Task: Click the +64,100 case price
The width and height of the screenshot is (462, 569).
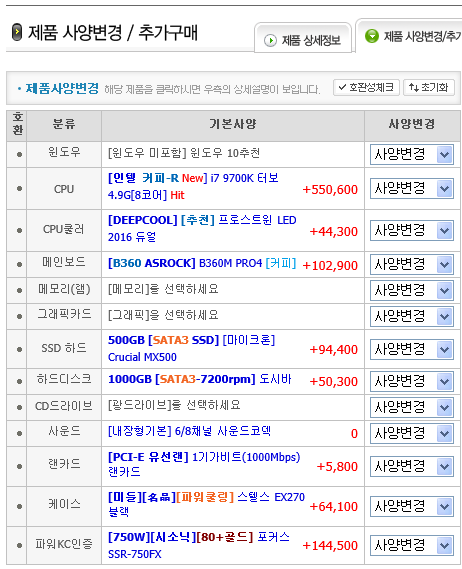Action: pyautogui.click(x=334, y=507)
